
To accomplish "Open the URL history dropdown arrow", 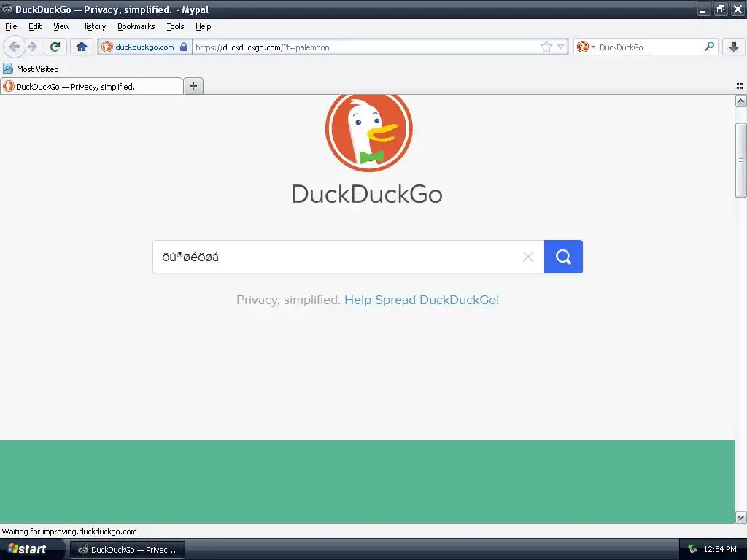I will 561,47.
